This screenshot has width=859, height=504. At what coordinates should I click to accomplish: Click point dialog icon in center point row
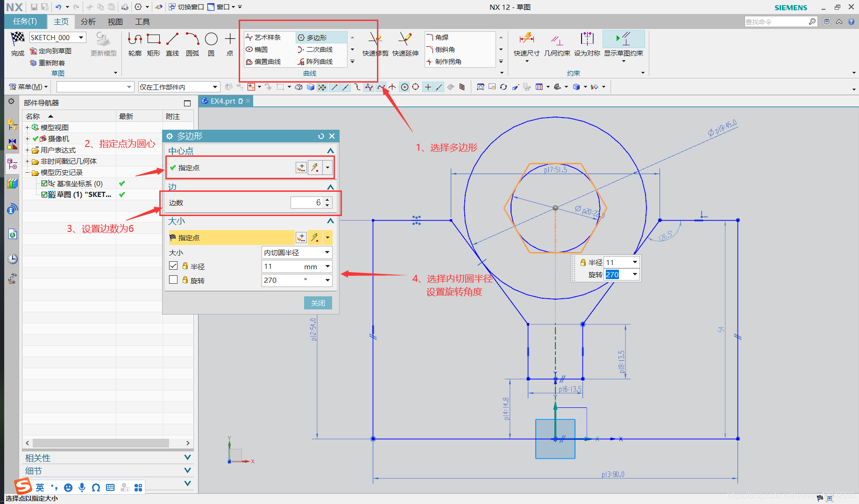point(301,168)
